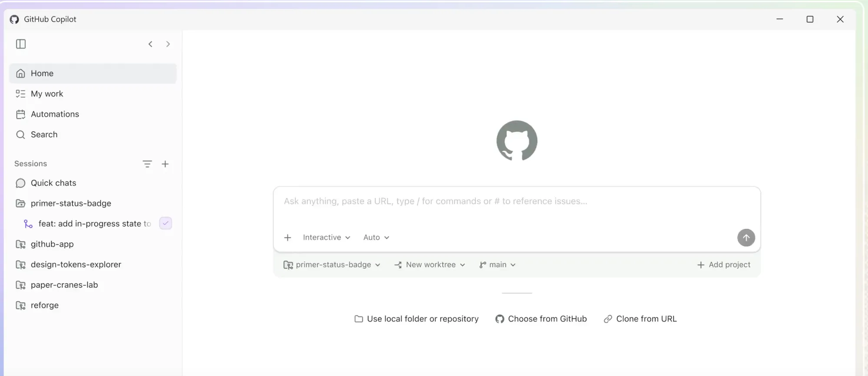This screenshot has width=868, height=376.
Task: Toggle the checkmark on the feat session
Action: tap(165, 223)
